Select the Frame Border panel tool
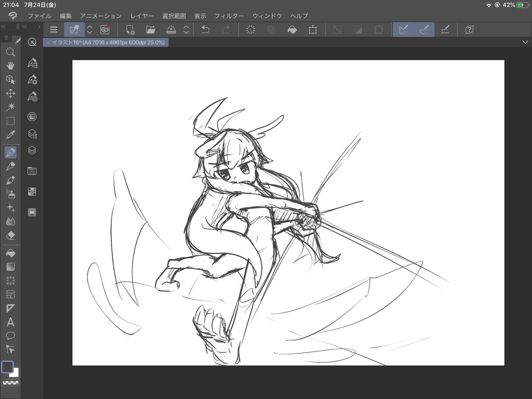This screenshot has height=399, width=532. pos(11,294)
